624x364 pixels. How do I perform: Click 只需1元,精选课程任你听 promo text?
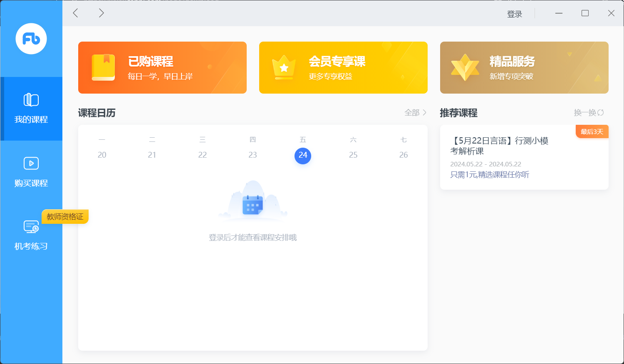(x=490, y=175)
